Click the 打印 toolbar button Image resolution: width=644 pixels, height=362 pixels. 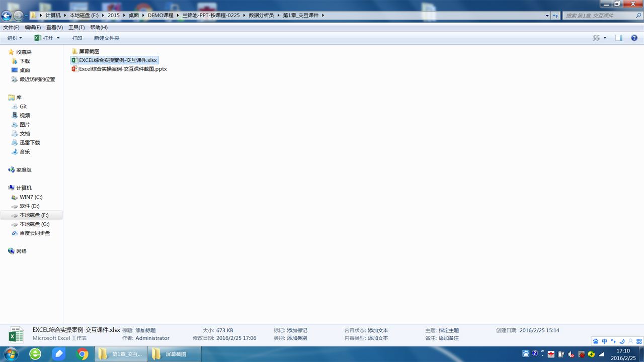click(x=77, y=38)
